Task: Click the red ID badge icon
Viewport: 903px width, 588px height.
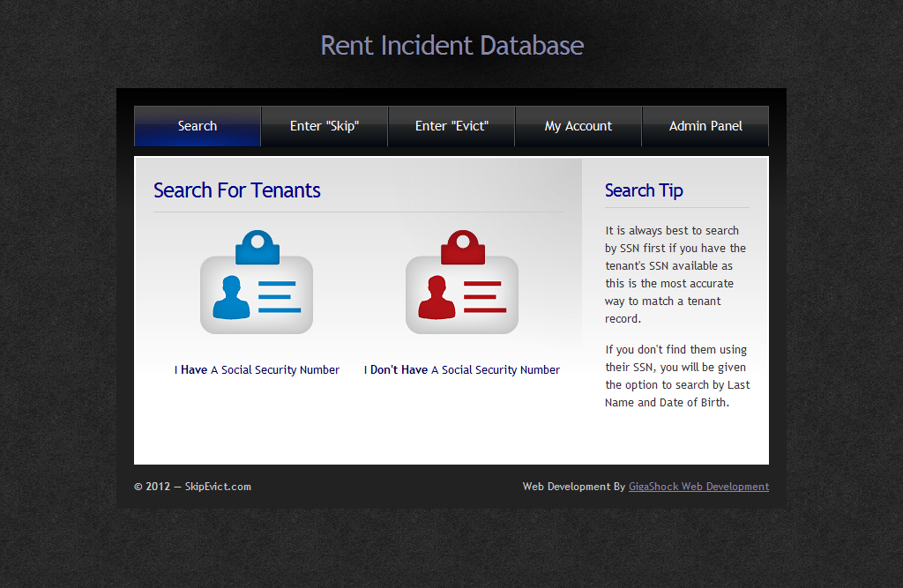Action: 462,281
